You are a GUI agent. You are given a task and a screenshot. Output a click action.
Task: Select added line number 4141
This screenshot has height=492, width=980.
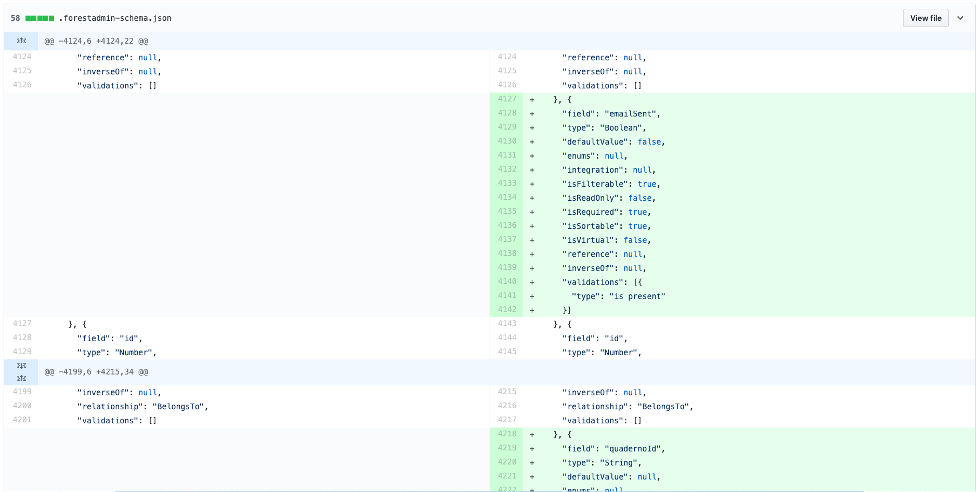point(507,295)
